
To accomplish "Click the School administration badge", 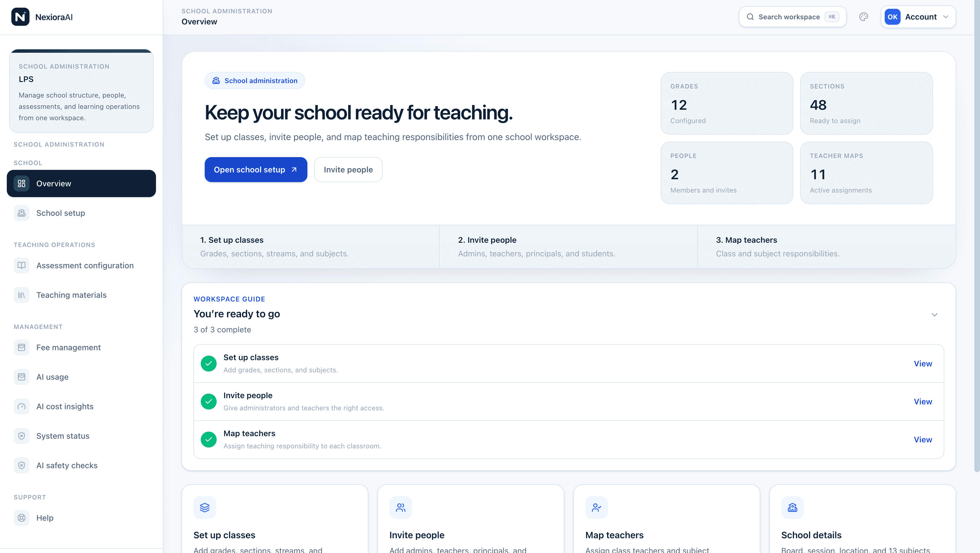I will 255,81.
